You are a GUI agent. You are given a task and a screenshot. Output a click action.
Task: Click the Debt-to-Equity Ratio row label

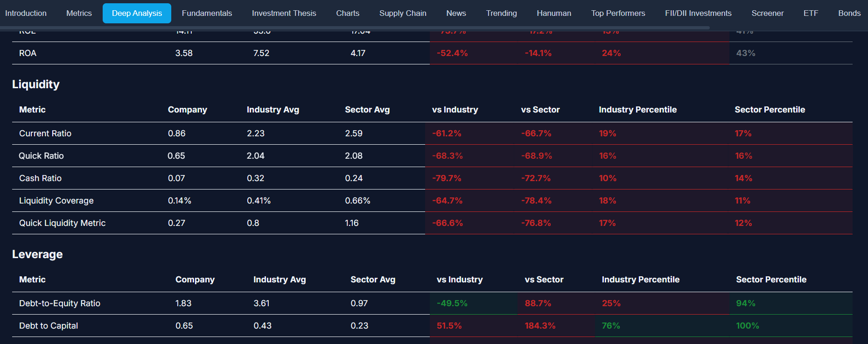[60, 303]
